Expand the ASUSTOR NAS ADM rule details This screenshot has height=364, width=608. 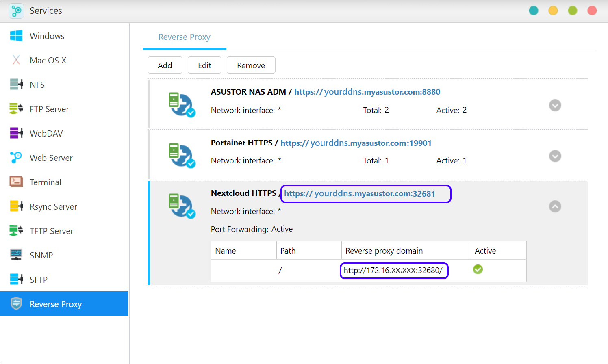[555, 105]
